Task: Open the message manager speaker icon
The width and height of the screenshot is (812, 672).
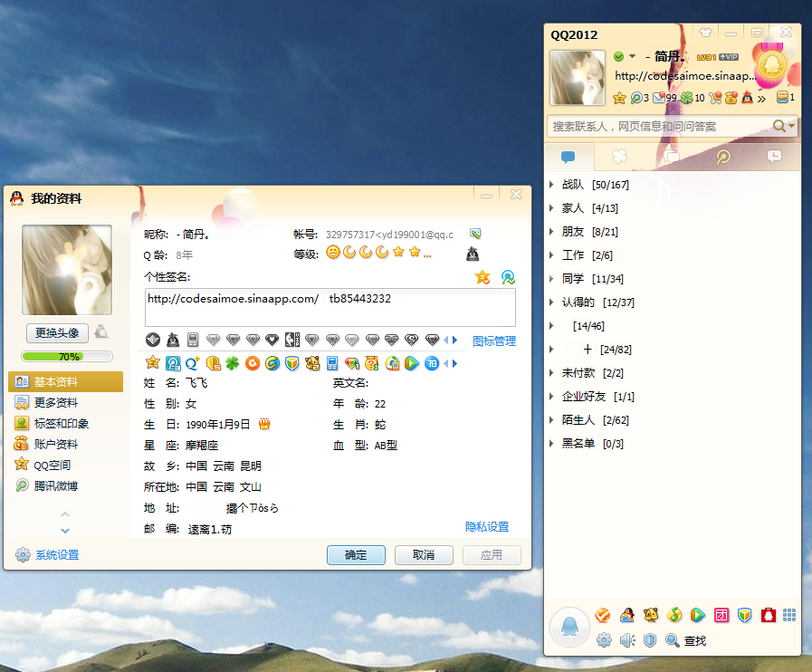Action: 627,640
